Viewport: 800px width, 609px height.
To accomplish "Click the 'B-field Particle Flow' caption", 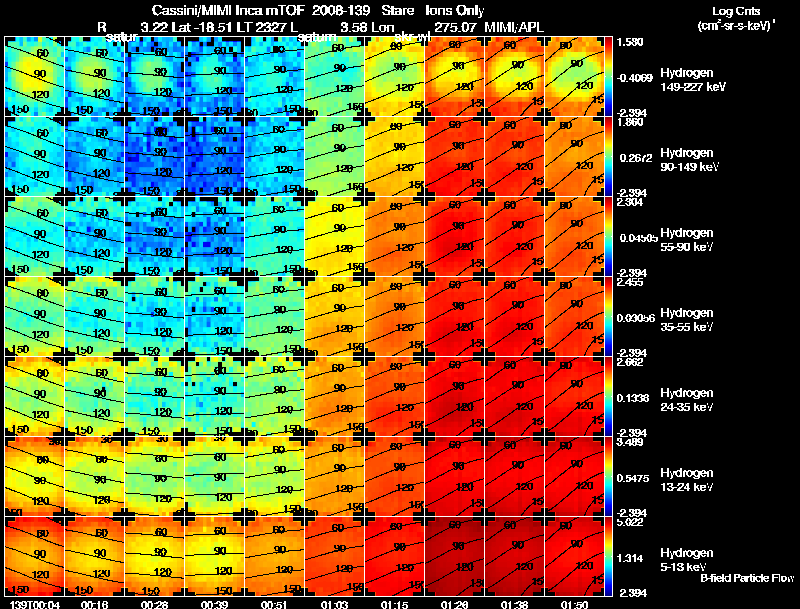I will [x=747, y=578].
